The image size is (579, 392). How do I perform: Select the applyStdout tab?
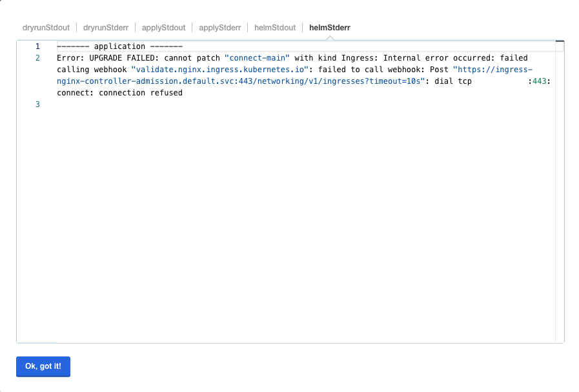tap(163, 28)
